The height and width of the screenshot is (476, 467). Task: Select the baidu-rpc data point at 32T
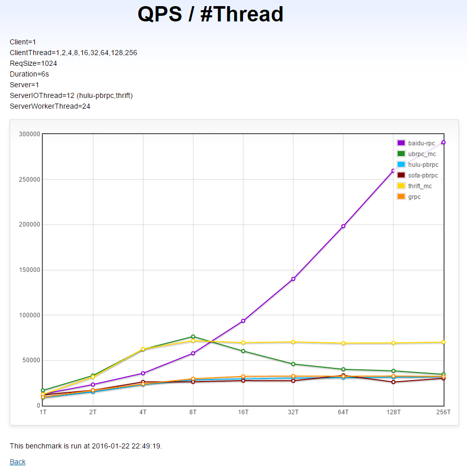pyautogui.click(x=293, y=279)
